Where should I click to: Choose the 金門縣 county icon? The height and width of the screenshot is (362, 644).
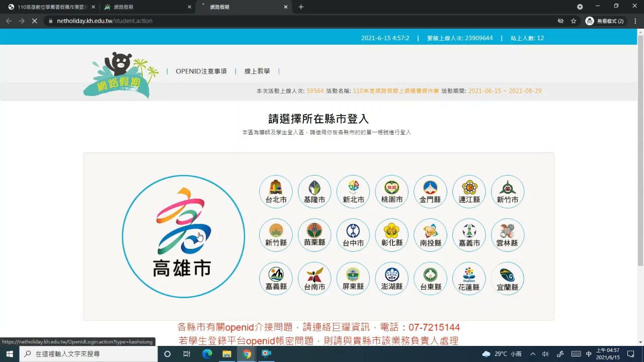click(x=430, y=192)
